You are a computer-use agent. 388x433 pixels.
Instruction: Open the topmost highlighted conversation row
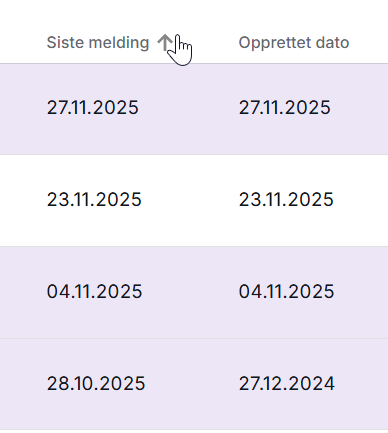[x=194, y=109]
